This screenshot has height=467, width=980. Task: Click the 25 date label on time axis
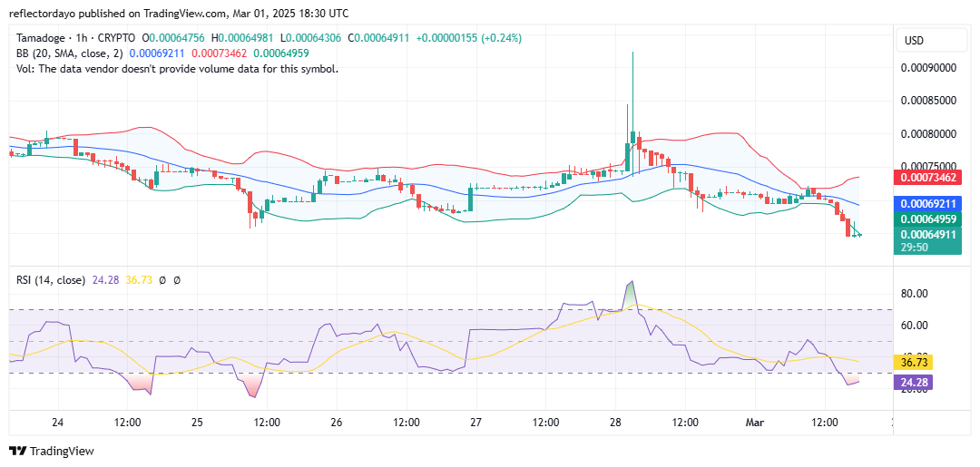(197, 423)
